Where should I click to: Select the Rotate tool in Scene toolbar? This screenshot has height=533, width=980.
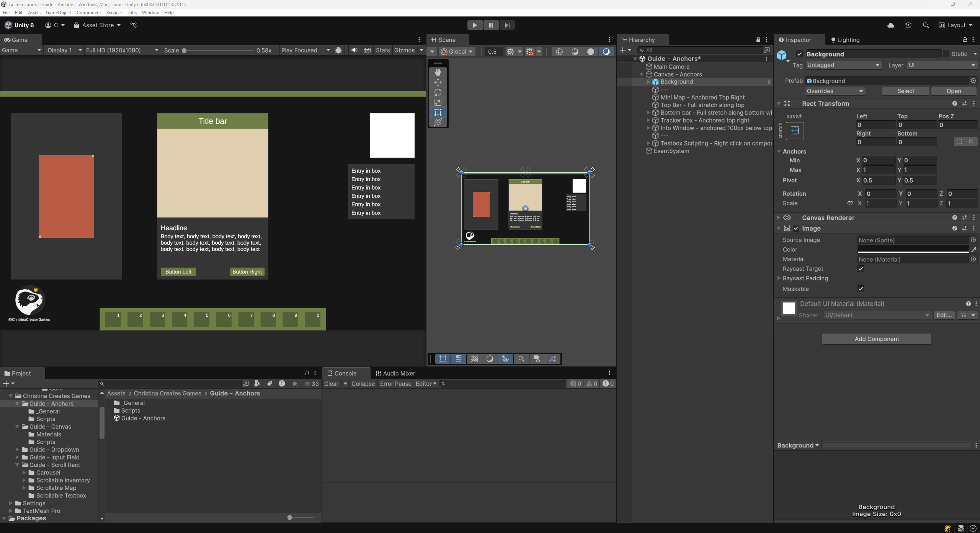(x=438, y=92)
